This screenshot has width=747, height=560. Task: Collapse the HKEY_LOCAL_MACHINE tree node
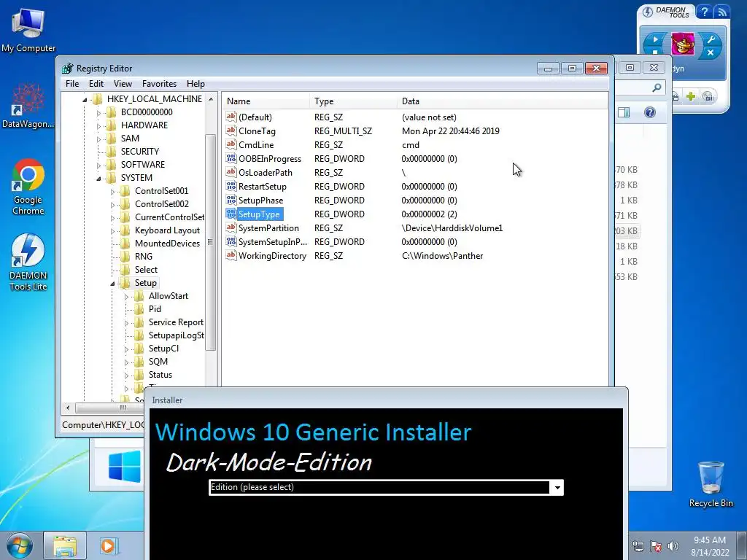point(85,99)
